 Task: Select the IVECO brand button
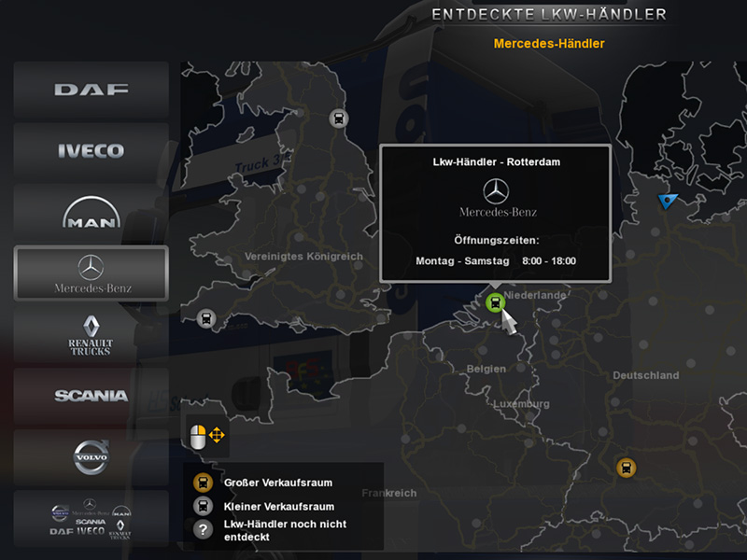(91, 151)
